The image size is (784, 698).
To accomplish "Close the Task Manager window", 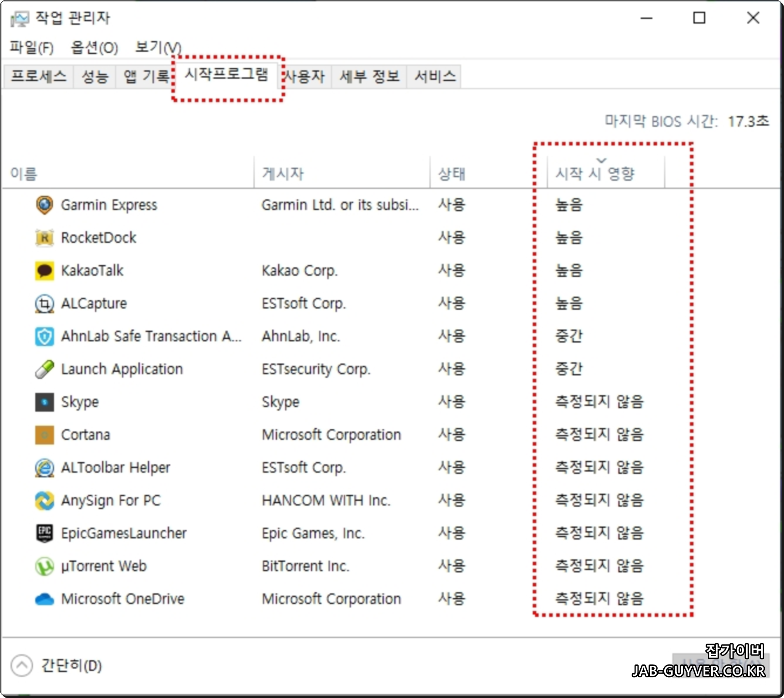I will point(753,18).
